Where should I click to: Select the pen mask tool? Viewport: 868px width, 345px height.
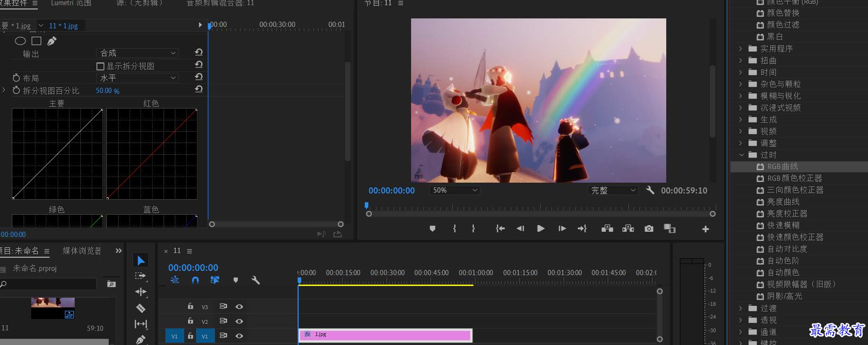coord(52,41)
